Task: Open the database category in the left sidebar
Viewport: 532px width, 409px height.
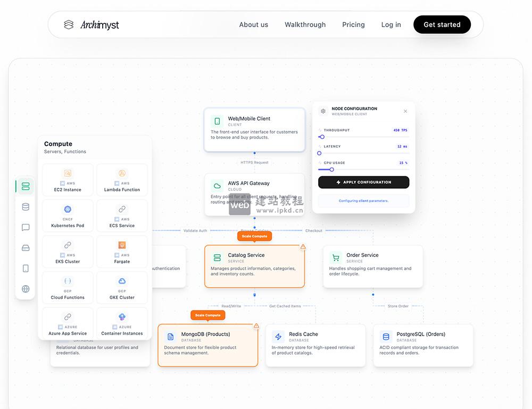Action: click(x=24, y=206)
